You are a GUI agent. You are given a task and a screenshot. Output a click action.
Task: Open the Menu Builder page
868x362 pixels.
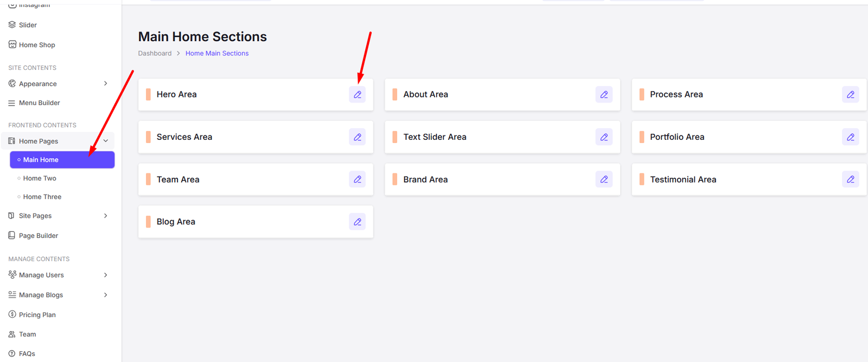[39, 103]
